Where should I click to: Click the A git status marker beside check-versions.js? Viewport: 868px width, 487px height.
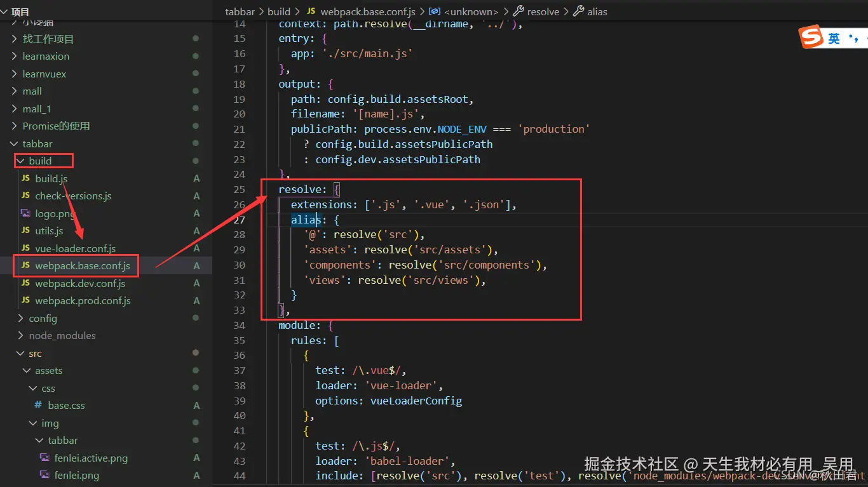pyautogui.click(x=196, y=196)
